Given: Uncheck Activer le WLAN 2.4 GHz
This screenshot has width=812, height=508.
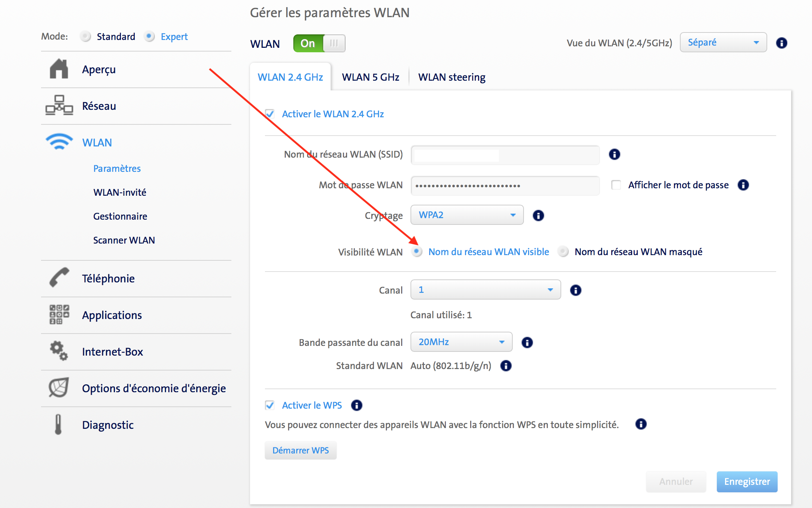Looking at the screenshot, I should pyautogui.click(x=270, y=114).
